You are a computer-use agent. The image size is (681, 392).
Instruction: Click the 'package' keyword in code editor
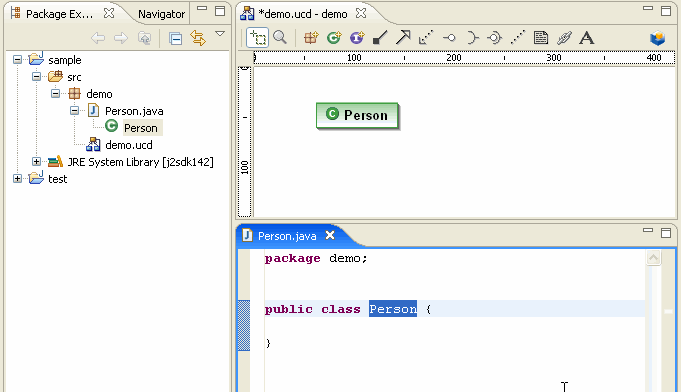pyautogui.click(x=292, y=258)
